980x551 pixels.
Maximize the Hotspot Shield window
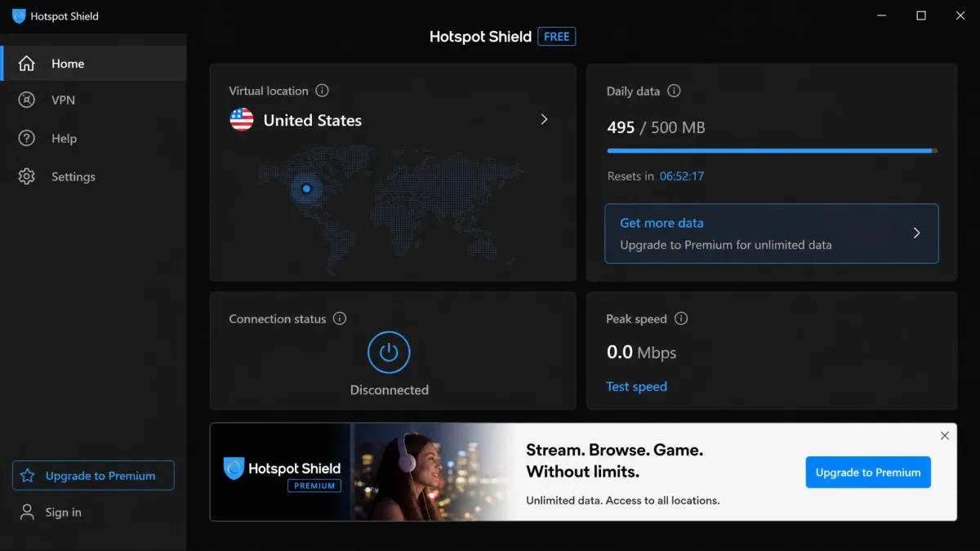921,16
